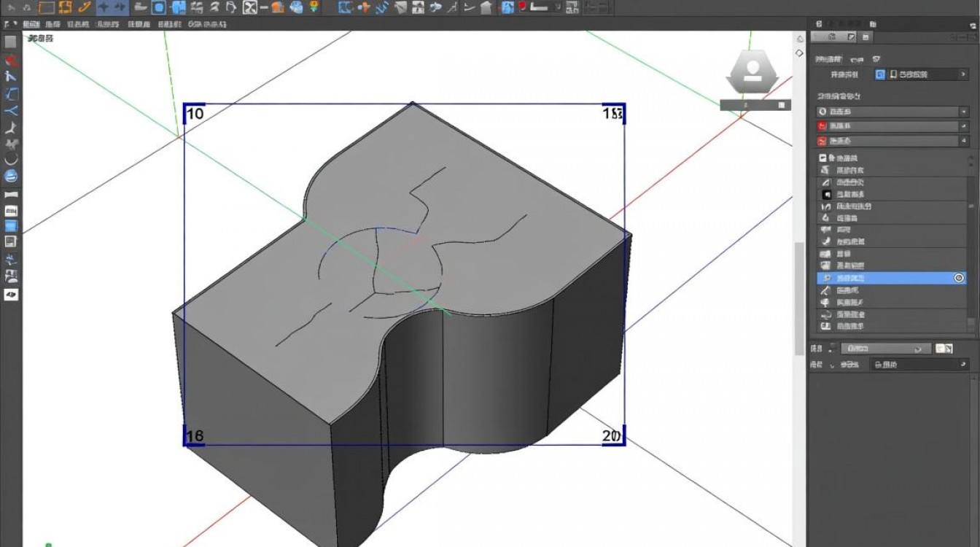The width and height of the screenshot is (980, 547).
Task: Open the first menu in the secondary menu bar
Action: coord(32,24)
